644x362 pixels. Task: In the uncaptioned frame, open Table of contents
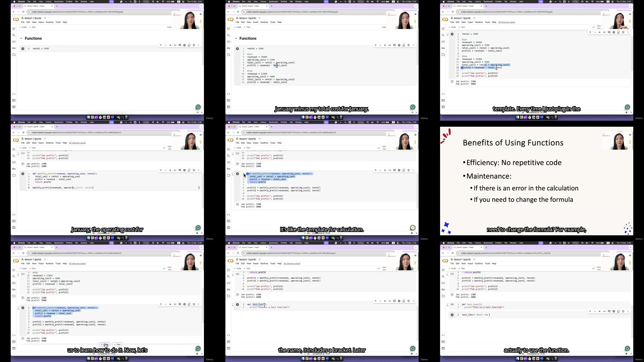[14, 29]
